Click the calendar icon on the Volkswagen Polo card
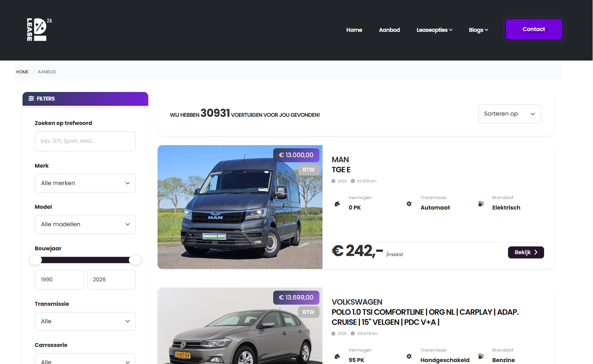Screen dimensions: 593x364 (x=333, y=333)
